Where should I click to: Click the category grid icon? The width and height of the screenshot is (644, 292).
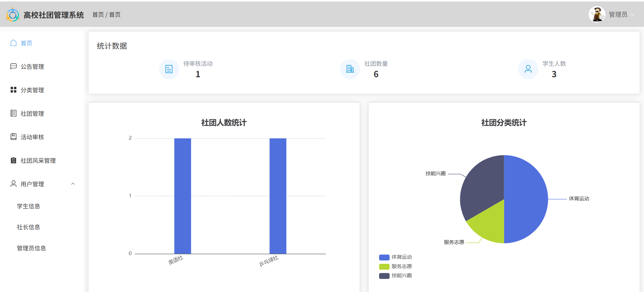(x=13, y=90)
